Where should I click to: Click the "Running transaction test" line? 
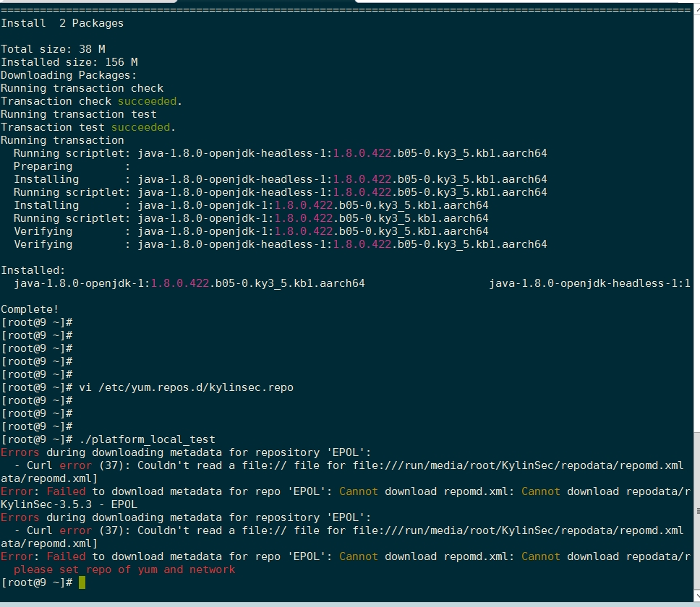pos(78,114)
